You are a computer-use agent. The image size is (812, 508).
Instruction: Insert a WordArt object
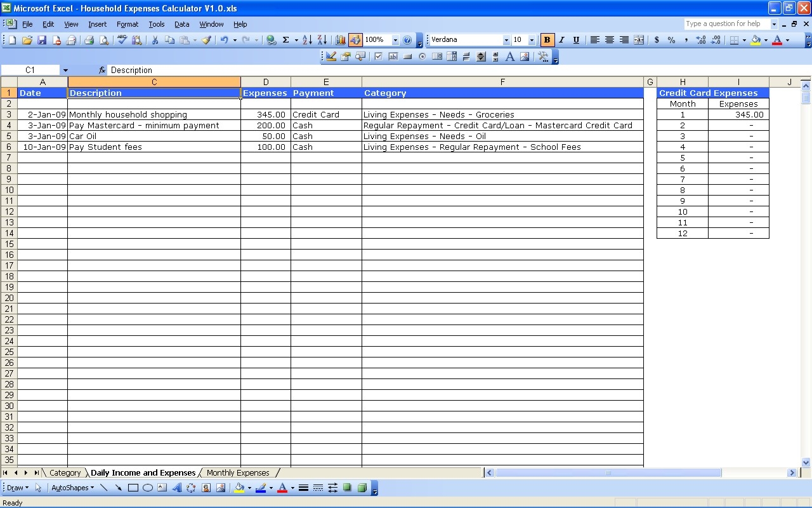coord(176,488)
